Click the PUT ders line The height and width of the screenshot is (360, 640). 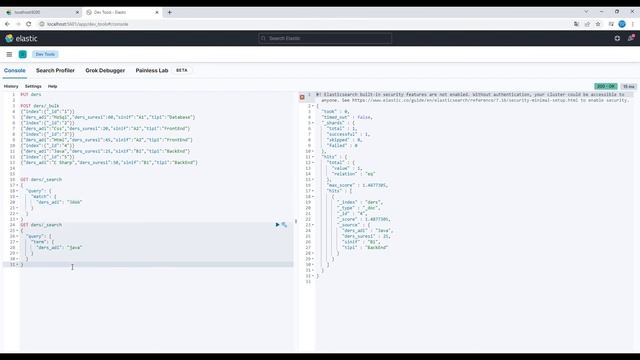pos(31,95)
